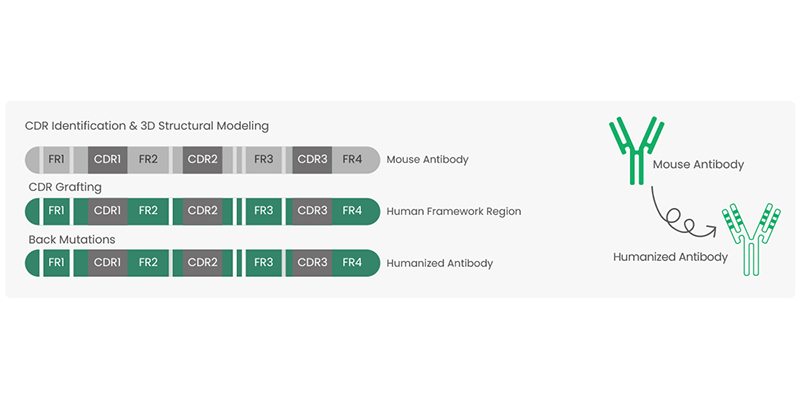Click the FR3 block in the Human Framework bar
The height and width of the screenshot is (400, 800).
(x=263, y=211)
